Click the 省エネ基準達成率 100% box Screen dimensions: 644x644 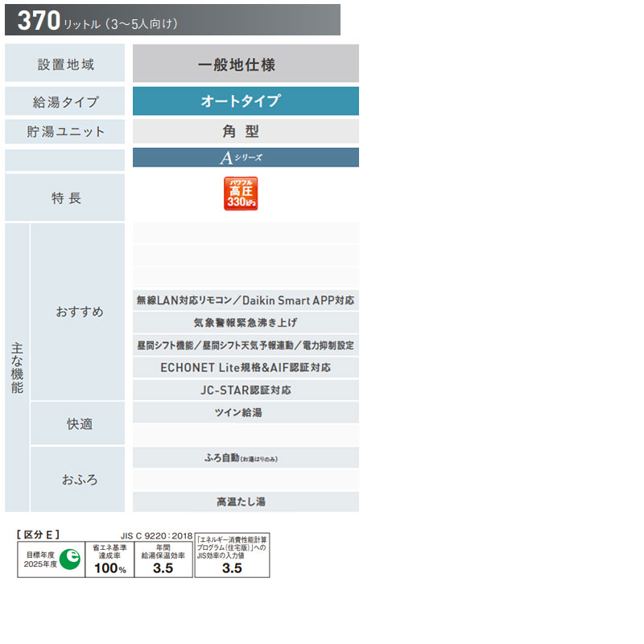(109, 559)
